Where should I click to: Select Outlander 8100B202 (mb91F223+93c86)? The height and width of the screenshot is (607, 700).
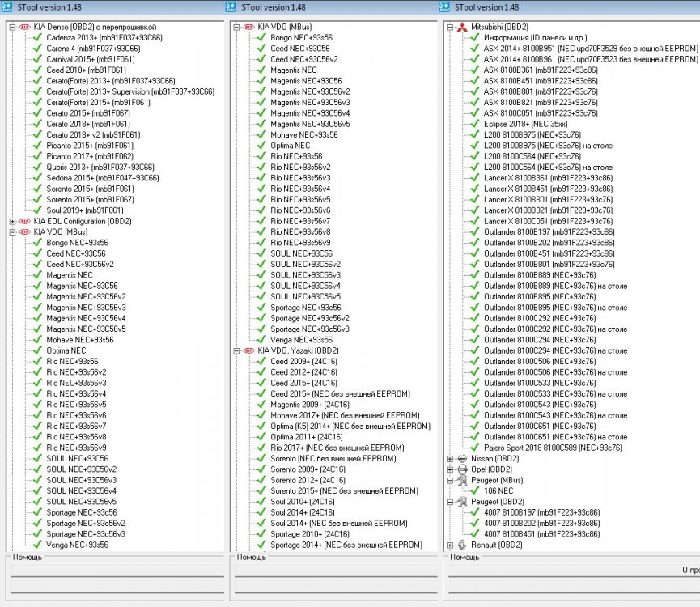pos(549,243)
